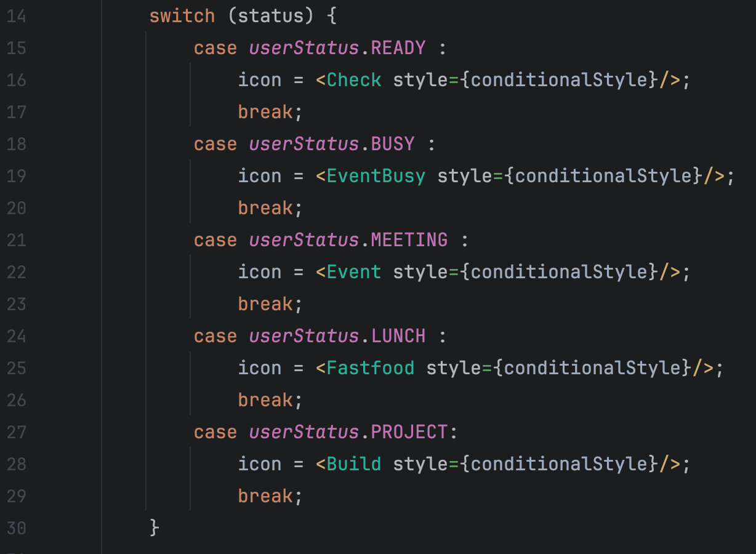The image size is (756, 554).
Task: Click the style attribute on the Event line
Action: tap(420, 271)
